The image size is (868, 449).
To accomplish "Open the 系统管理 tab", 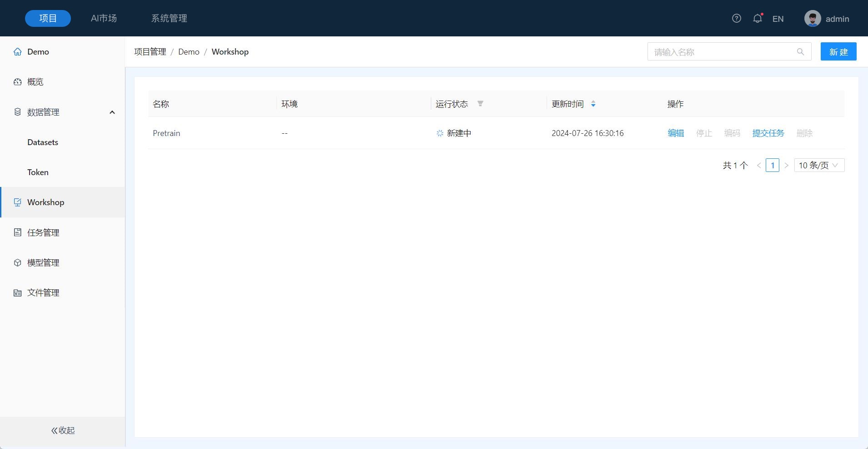I will (x=169, y=18).
